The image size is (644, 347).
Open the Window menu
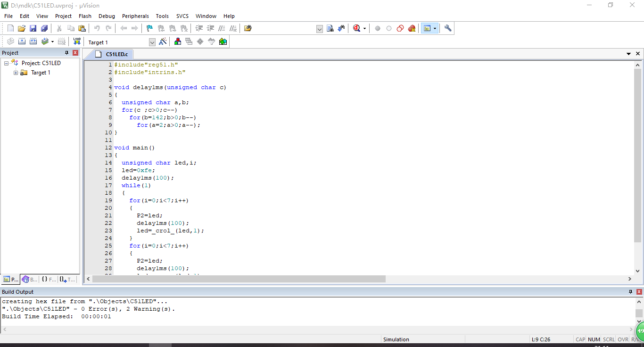click(x=206, y=16)
